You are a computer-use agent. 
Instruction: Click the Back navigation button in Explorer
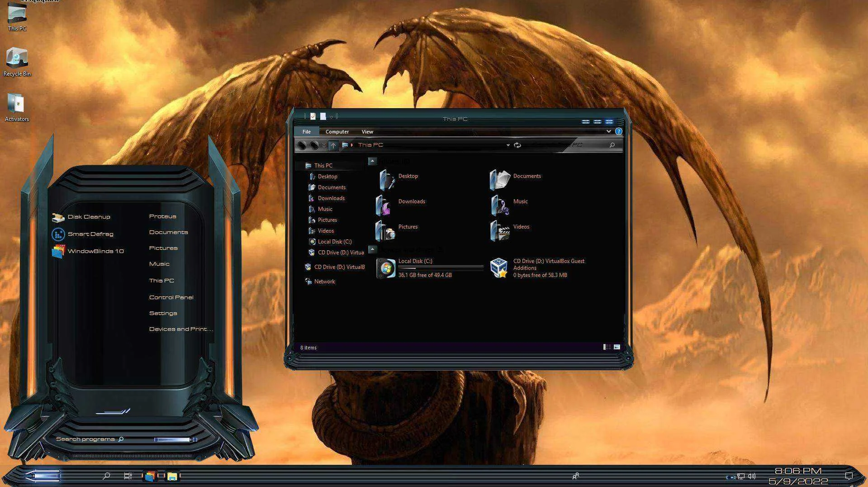click(302, 145)
